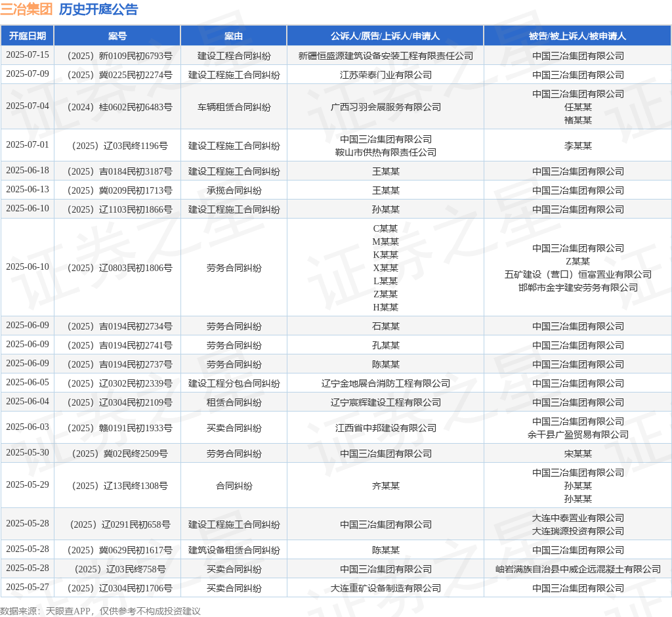This screenshot has height=617, width=672.
Task: Click case cause 车辆租赁合同纠纷
Action: pos(234,107)
